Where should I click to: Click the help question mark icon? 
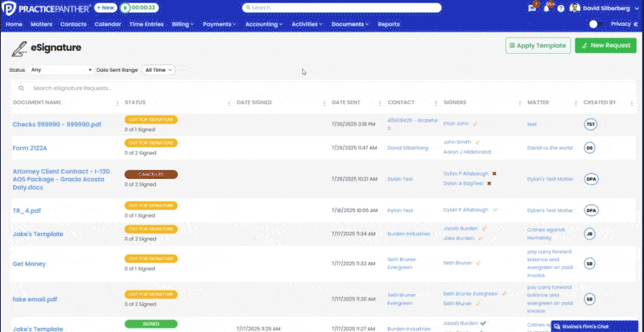pyautogui.click(x=562, y=7)
